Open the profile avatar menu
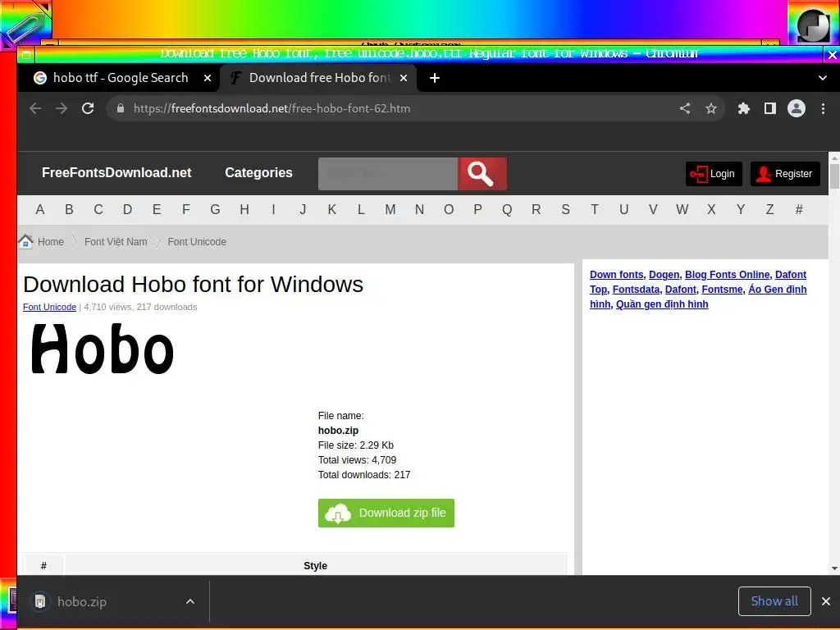Image resolution: width=840 pixels, height=630 pixels. pyautogui.click(x=796, y=109)
